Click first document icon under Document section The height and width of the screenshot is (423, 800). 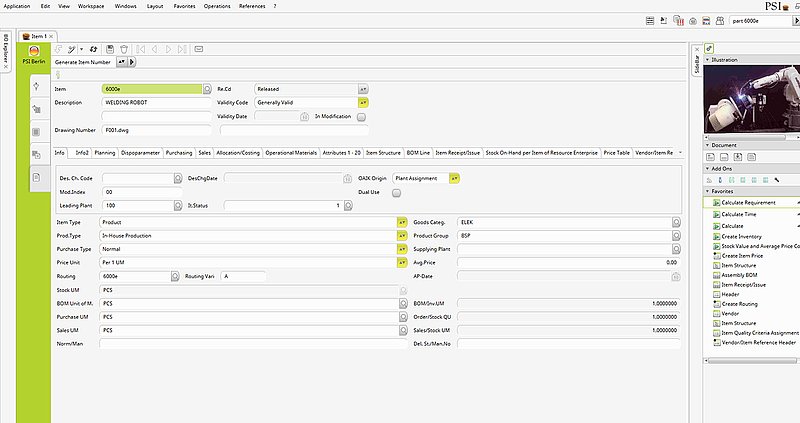pyautogui.click(x=710, y=157)
